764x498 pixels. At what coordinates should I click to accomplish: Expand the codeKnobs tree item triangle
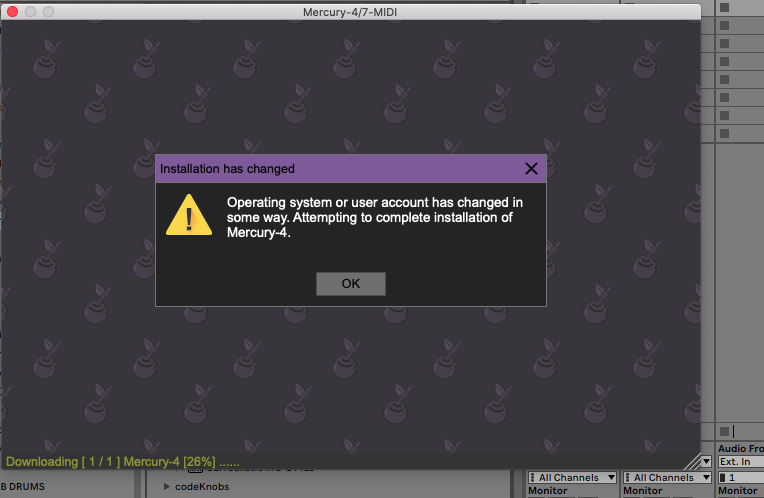point(167,486)
